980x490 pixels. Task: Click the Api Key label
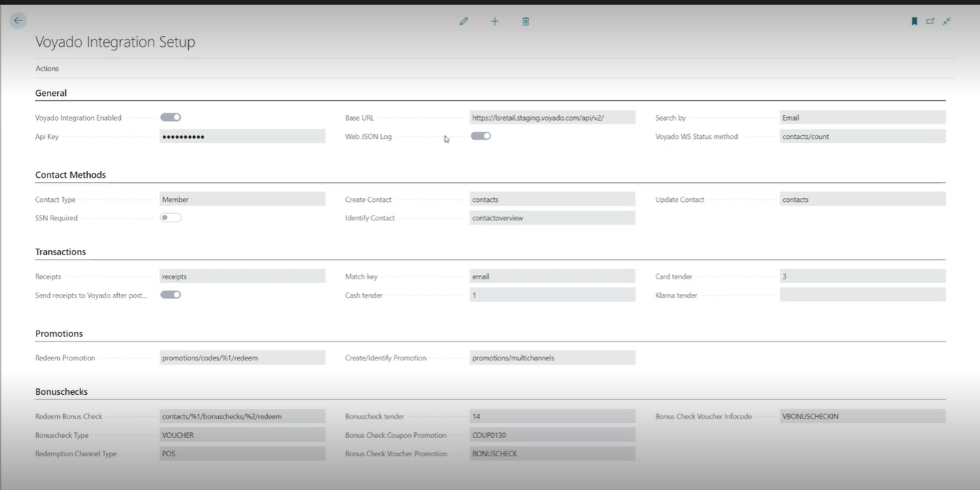pyautogui.click(x=47, y=137)
